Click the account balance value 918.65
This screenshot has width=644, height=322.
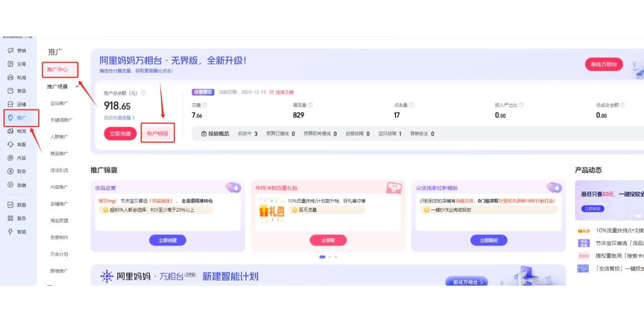click(117, 106)
